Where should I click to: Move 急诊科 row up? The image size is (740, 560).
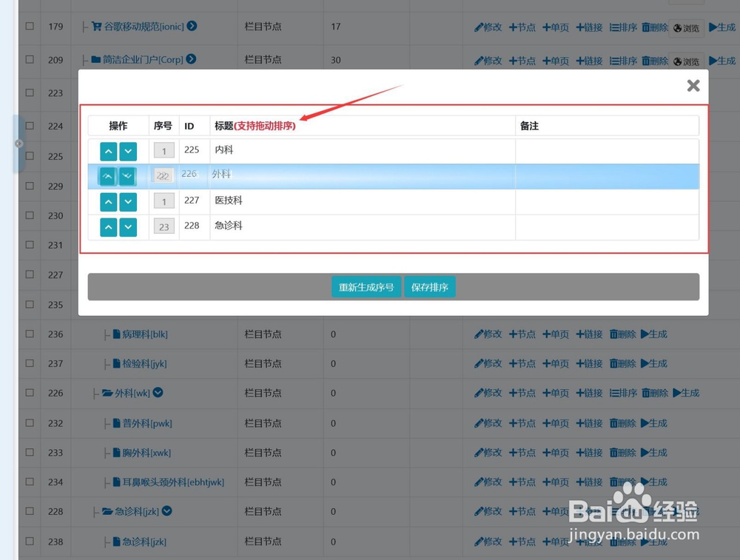coord(108,227)
